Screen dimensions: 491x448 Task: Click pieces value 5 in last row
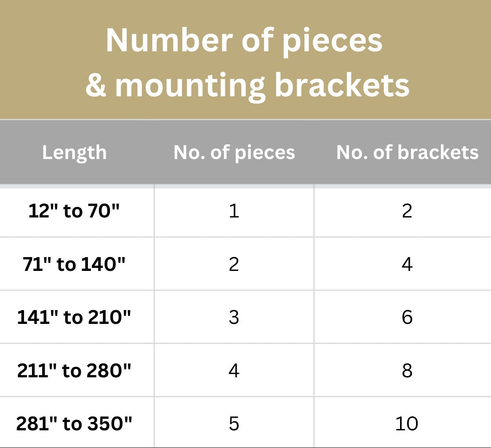coord(234,424)
